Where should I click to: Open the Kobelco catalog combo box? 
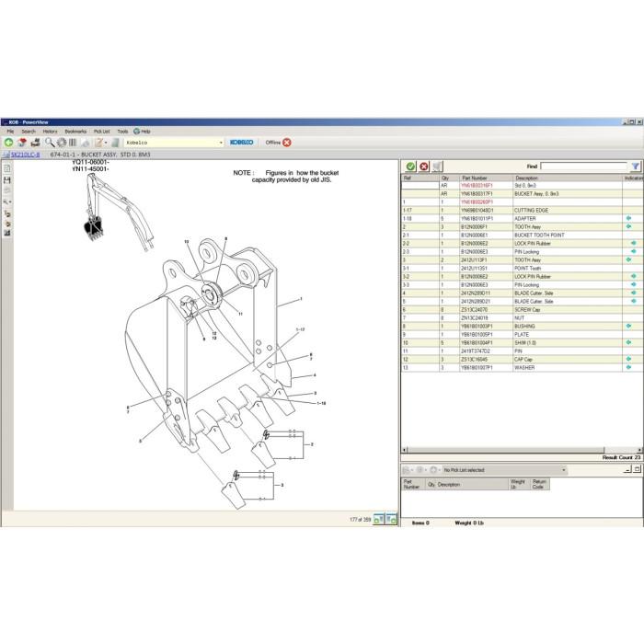coord(174,143)
